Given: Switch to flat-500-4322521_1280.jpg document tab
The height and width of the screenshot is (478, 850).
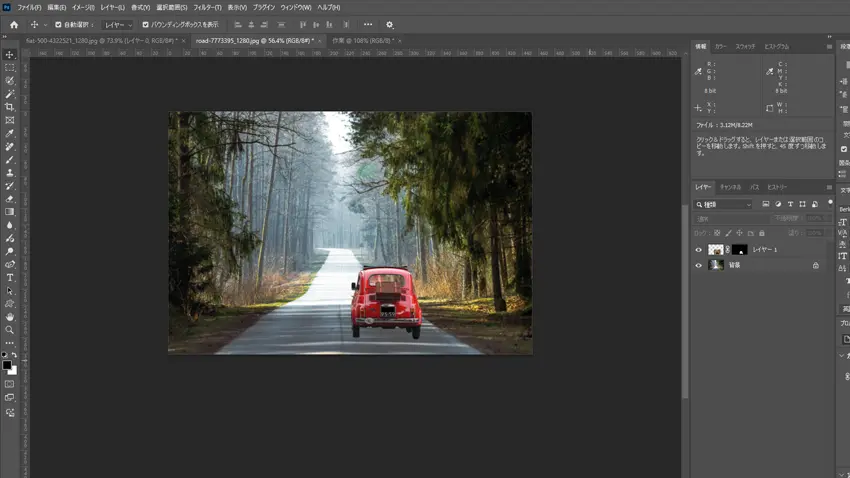Looking at the screenshot, I should 100,41.
